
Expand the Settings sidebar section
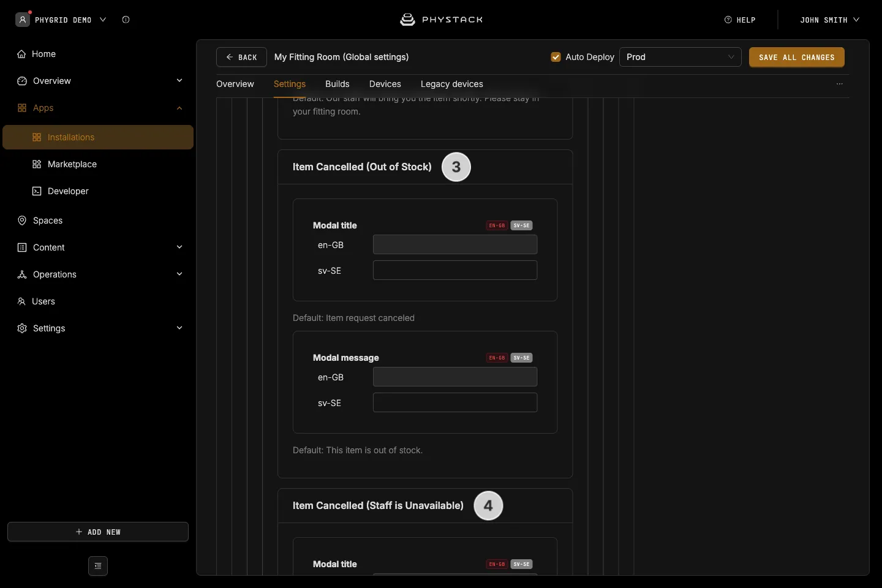(179, 328)
